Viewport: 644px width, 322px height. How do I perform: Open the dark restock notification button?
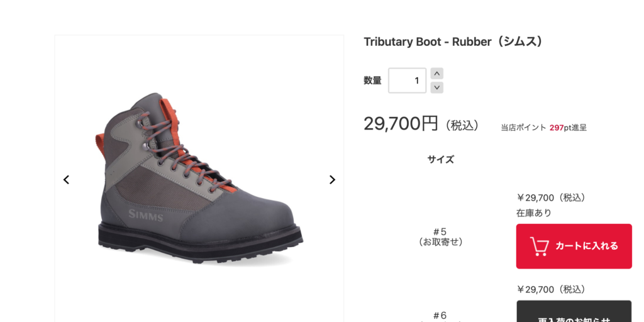(x=574, y=311)
